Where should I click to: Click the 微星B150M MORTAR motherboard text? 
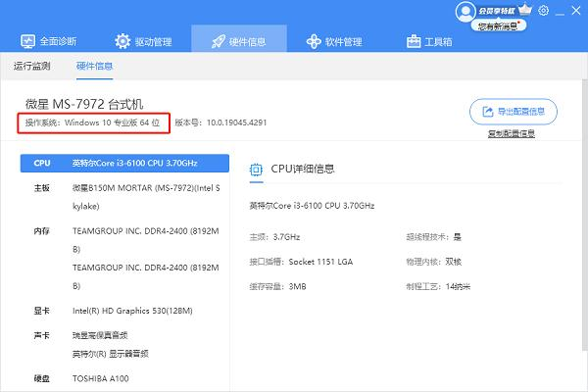point(146,197)
